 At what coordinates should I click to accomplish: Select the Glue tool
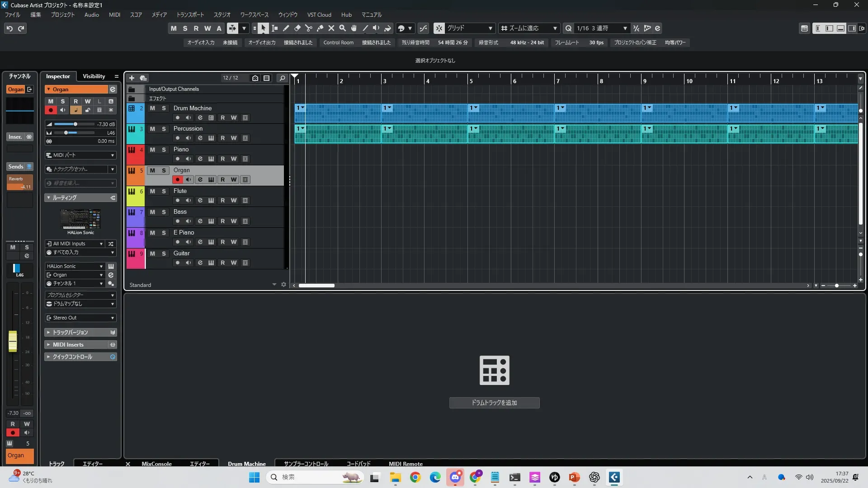320,28
